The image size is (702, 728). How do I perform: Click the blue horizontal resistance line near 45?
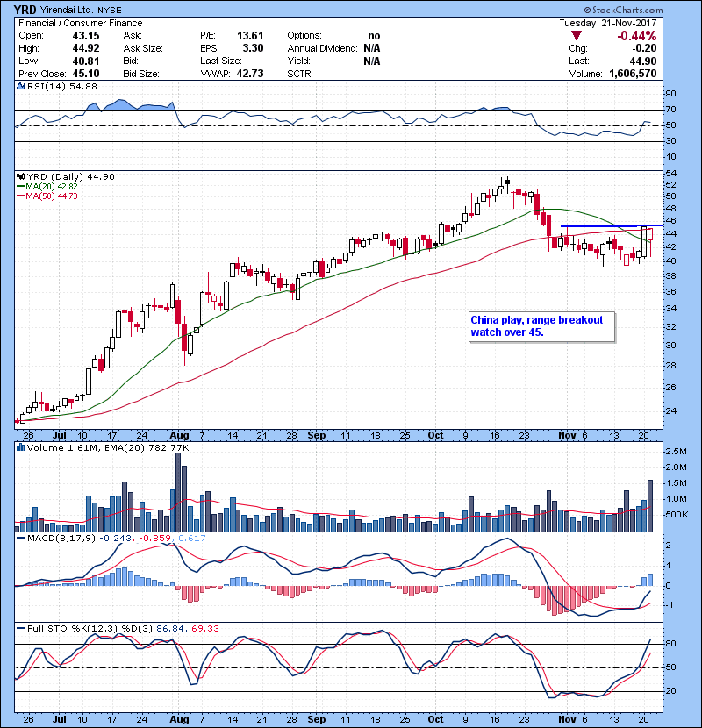[x=612, y=225]
